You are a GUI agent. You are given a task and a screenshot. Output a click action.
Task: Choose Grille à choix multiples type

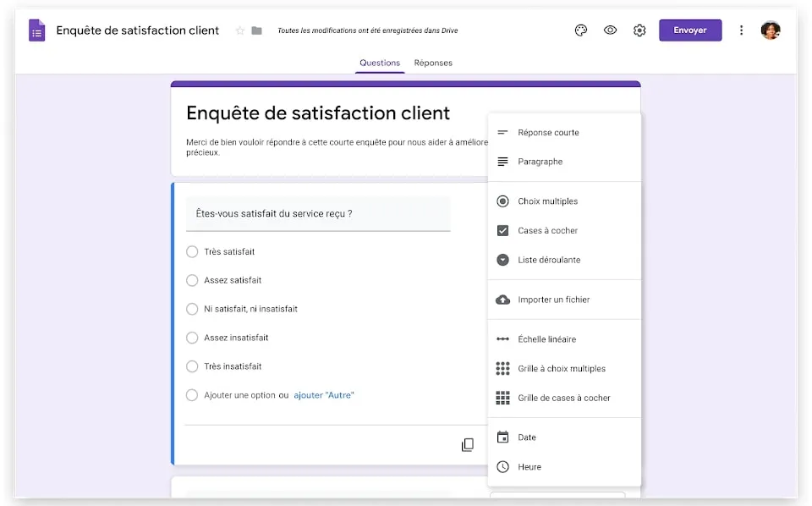point(564,368)
